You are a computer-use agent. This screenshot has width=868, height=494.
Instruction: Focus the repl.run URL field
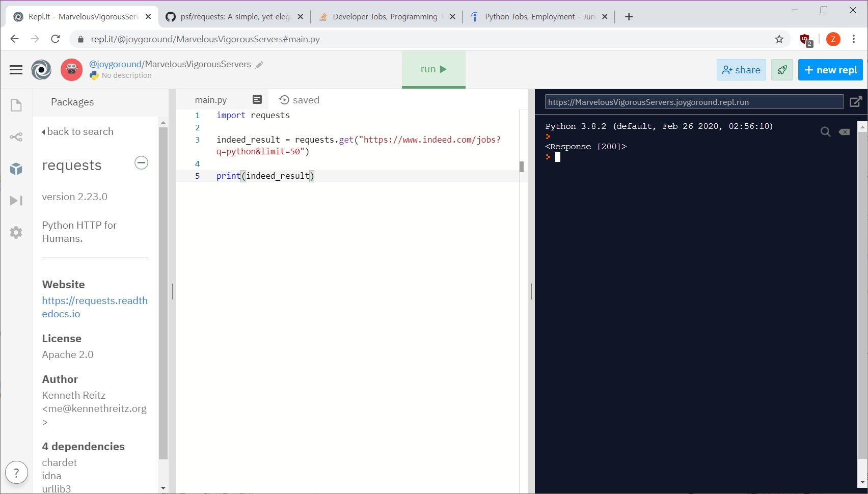[x=694, y=102]
